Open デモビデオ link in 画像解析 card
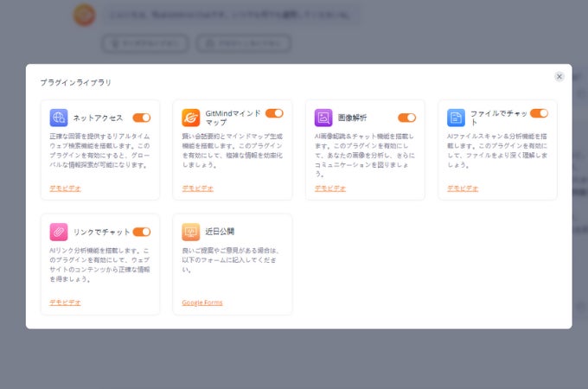 coord(330,188)
